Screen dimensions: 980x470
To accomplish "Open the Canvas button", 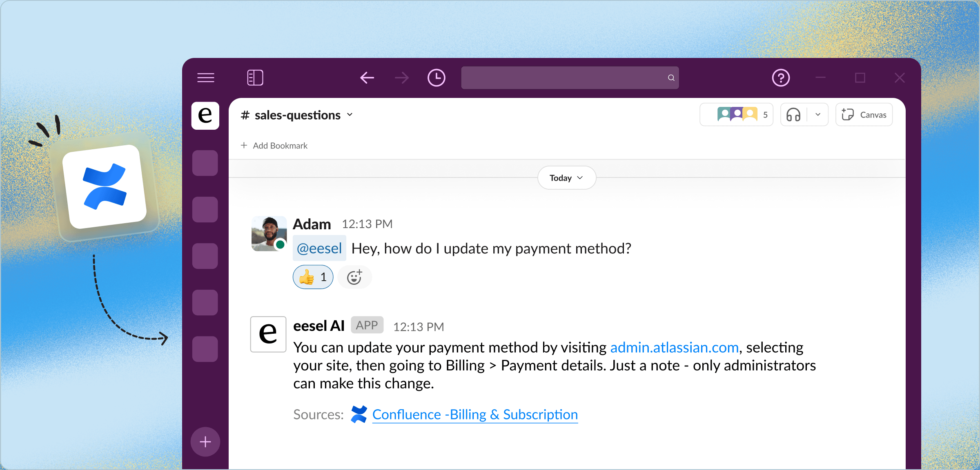I will [864, 115].
